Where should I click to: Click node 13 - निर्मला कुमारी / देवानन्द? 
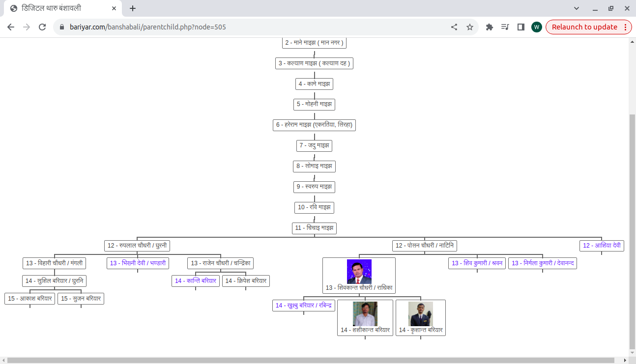[543, 263]
